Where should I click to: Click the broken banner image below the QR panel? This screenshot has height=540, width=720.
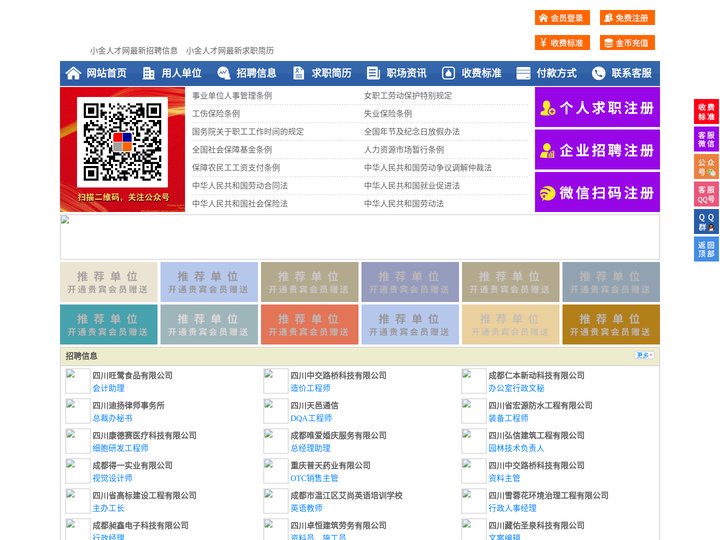click(360, 237)
